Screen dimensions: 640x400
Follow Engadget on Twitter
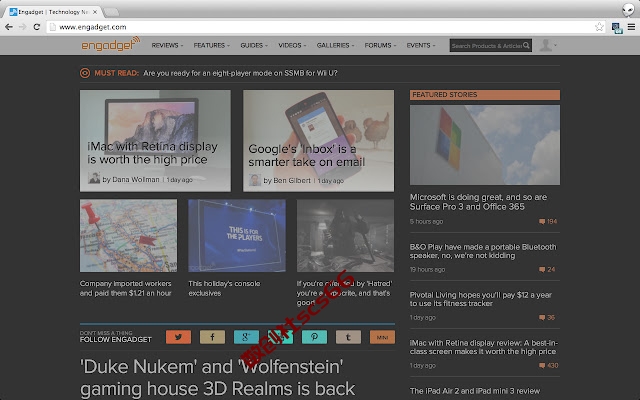178,337
